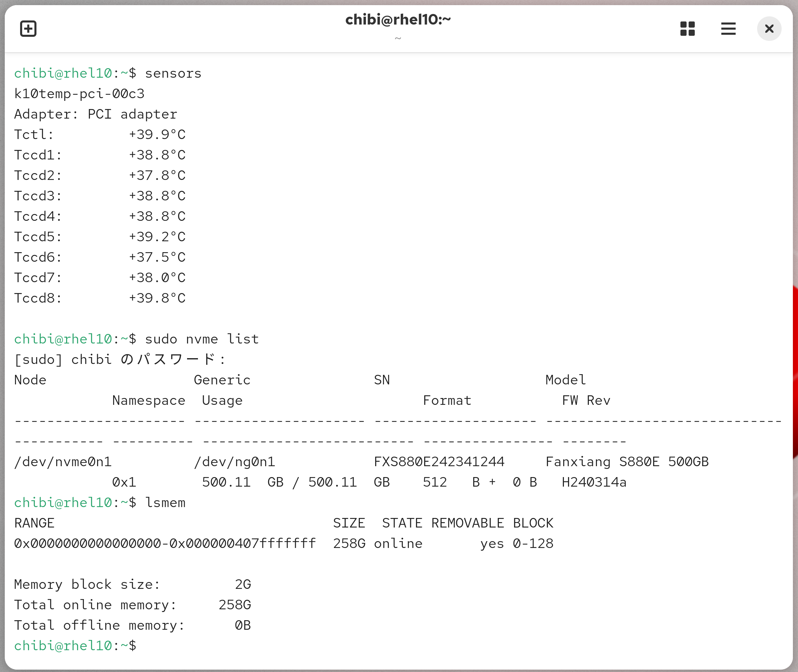Open the hamburger main menu
The height and width of the screenshot is (672, 798).
click(x=728, y=29)
